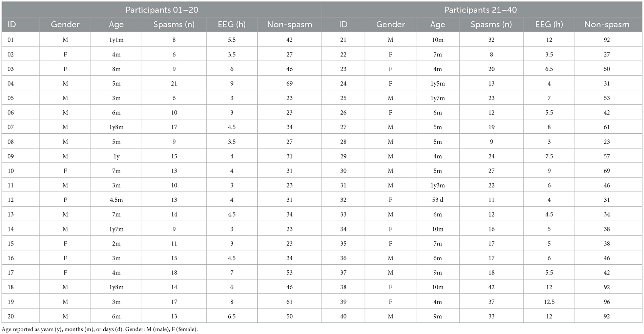Click spasms value '42' for participant 38
Image resolution: width=644 pixels, height=334 pixels.
491,287
